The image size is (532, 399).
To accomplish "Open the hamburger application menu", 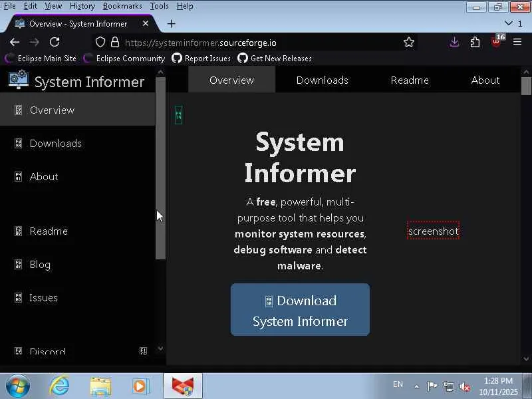I will tap(517, 42).
